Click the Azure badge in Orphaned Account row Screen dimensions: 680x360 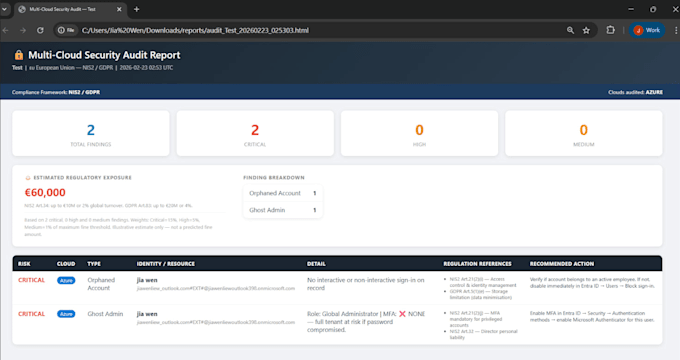click(66, 281)
